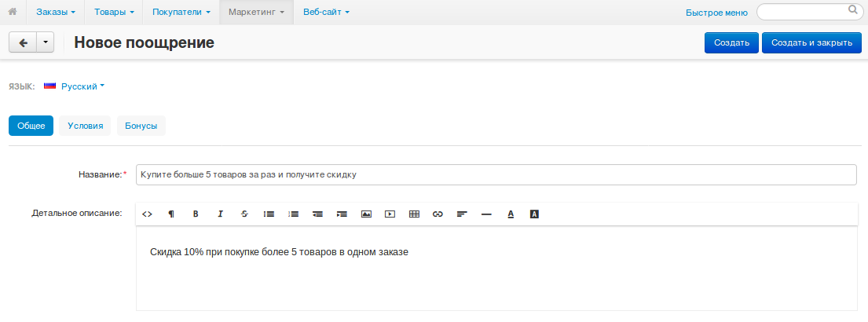Viewport: 868px width, 322px height.
Task: Click the ЯЗЫК label
Action: click(x=22, y=86)
